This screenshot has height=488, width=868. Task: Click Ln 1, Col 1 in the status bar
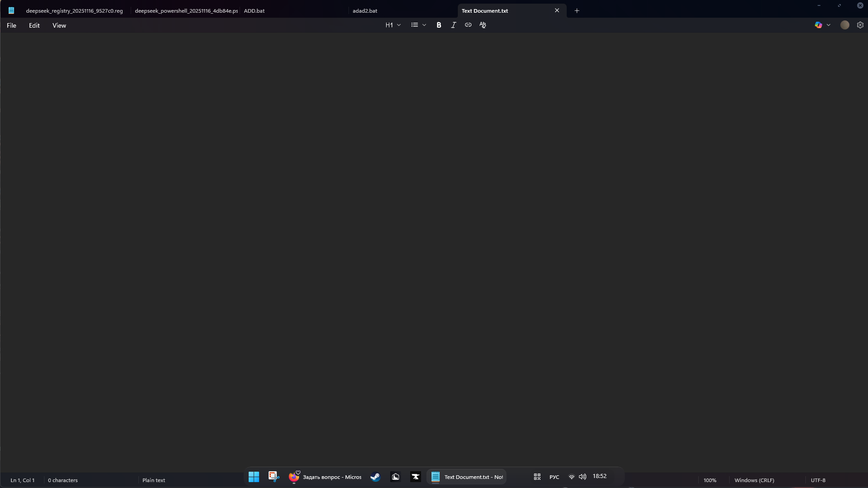coord(23,480)
